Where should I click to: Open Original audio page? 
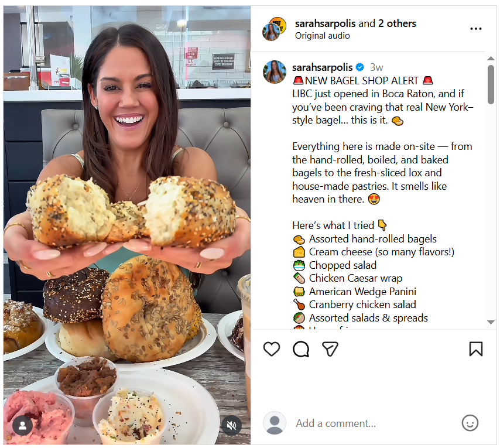tap(322, 36)
